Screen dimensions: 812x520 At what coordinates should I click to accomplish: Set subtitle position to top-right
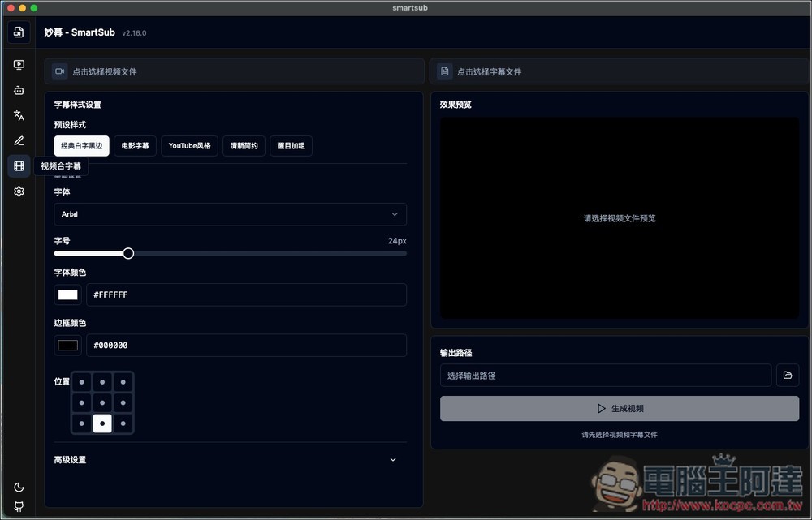[x=123, y=382]
